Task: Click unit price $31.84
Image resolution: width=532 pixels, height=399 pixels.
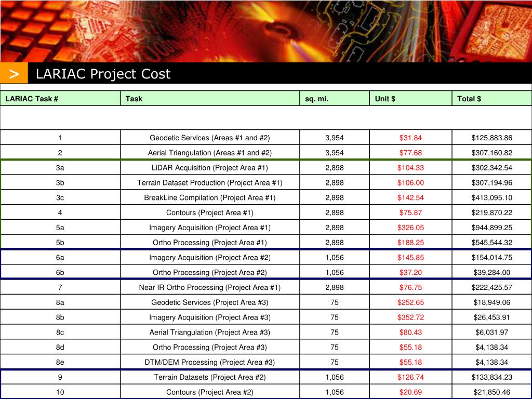Action: (410, 138)
